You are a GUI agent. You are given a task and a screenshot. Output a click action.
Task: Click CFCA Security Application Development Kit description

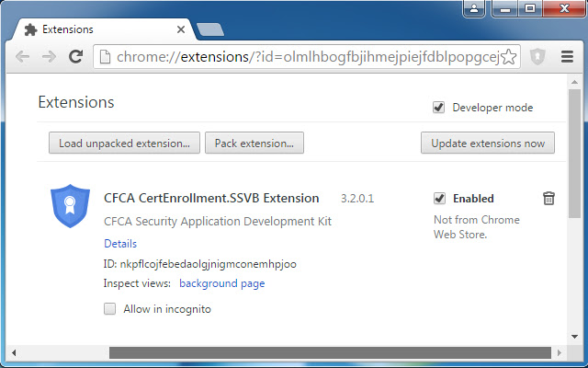(218, 221)
